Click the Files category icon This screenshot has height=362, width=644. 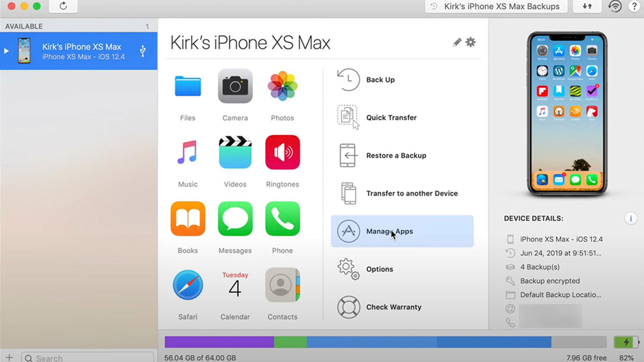(x=187, y=86)
